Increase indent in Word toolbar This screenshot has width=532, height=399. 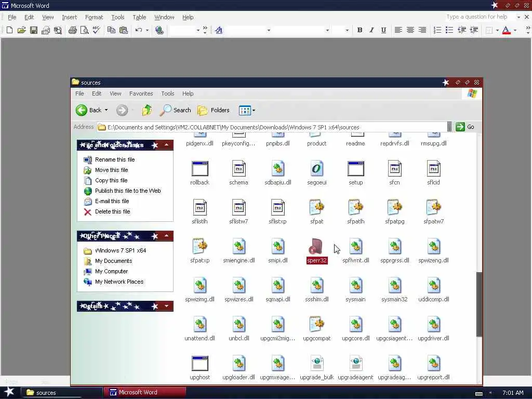coord(474,30)
